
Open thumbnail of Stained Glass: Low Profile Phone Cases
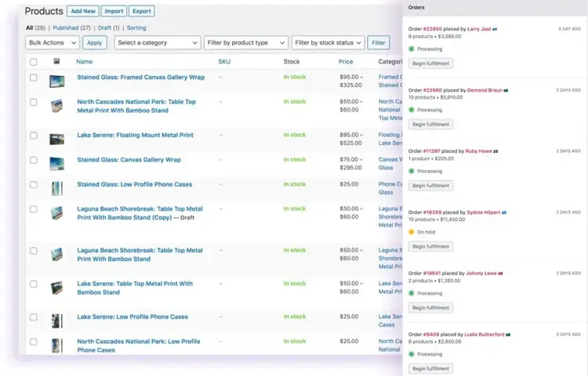point(57,188)
